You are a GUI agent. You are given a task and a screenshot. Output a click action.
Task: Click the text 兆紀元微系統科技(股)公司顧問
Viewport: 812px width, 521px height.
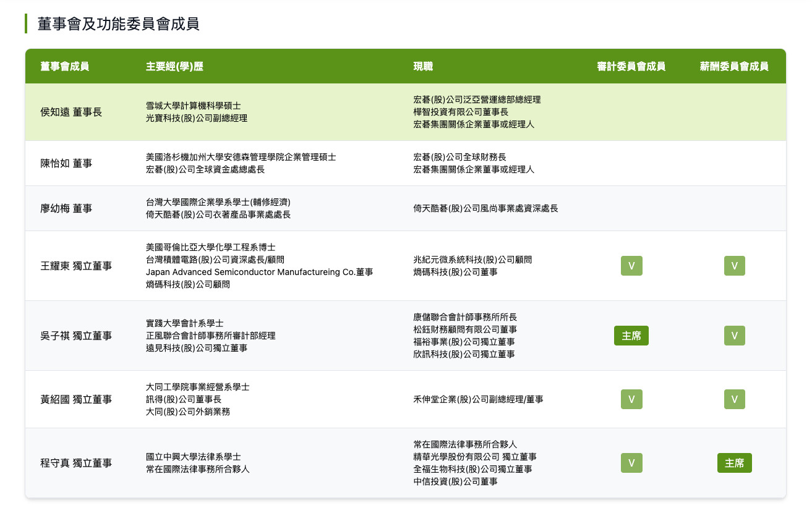click(x=472, y=260)
